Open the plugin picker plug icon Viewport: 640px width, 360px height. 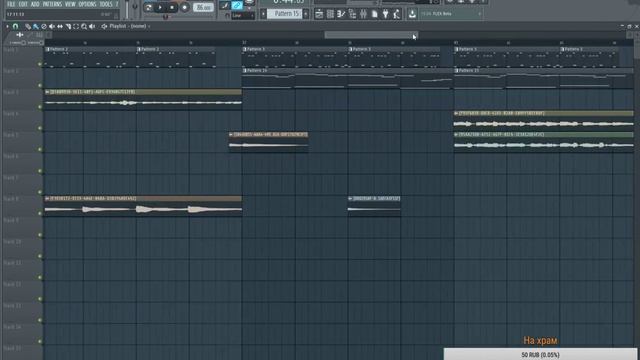click(385, 14)
